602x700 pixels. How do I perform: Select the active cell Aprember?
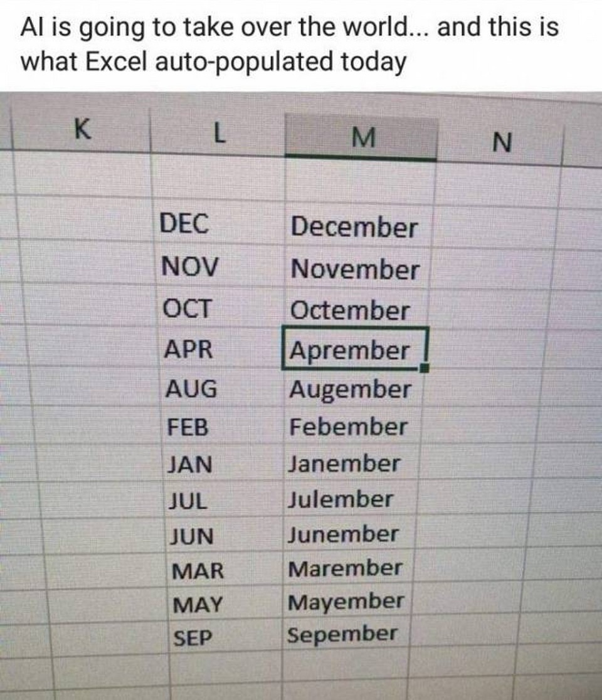[x=355, y=349]
